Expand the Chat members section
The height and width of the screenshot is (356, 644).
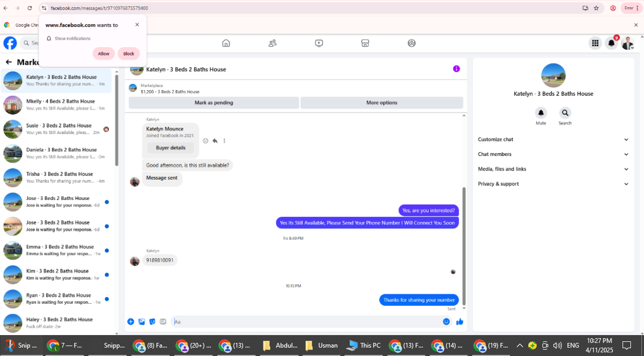click(x=553, y=154)
